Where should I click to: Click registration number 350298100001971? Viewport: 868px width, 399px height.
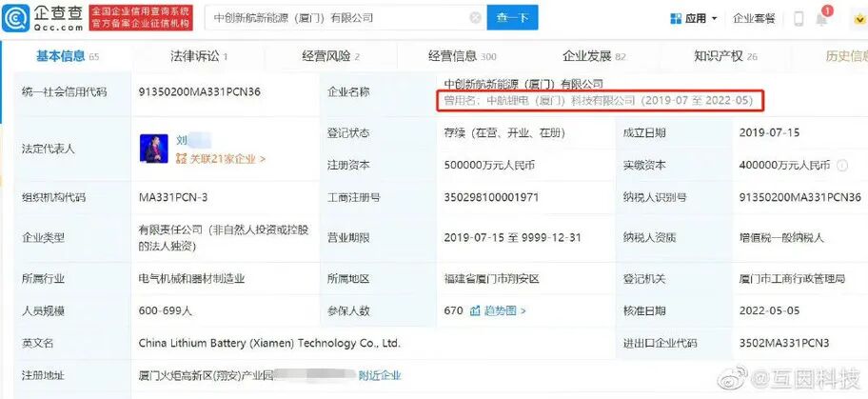click(x=491, y=197)
